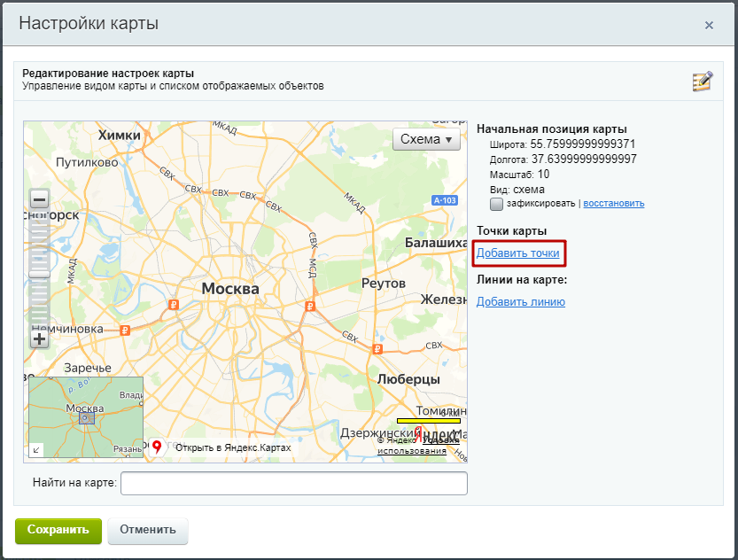Click the Люберцы label on the map
Viewport: 738px width, 560px height.
point(408,379)
